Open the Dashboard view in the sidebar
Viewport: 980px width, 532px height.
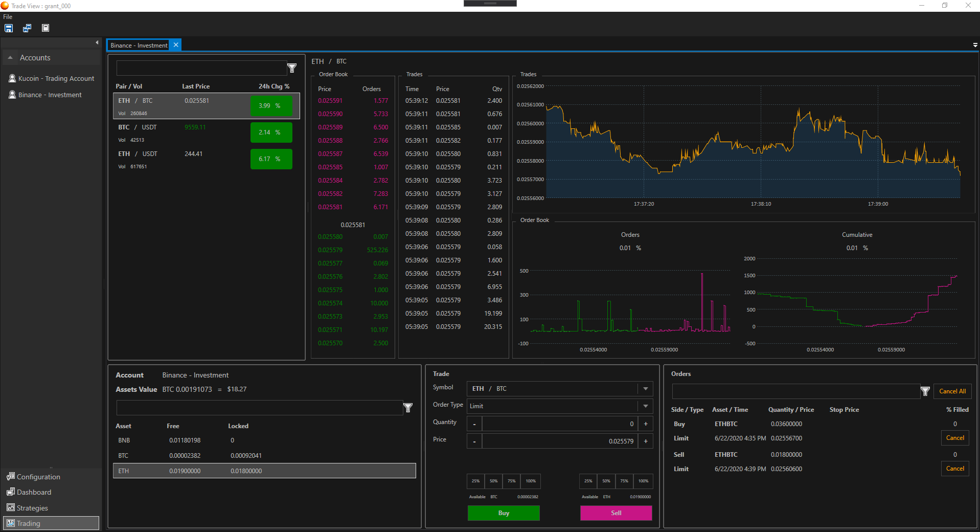34,492
